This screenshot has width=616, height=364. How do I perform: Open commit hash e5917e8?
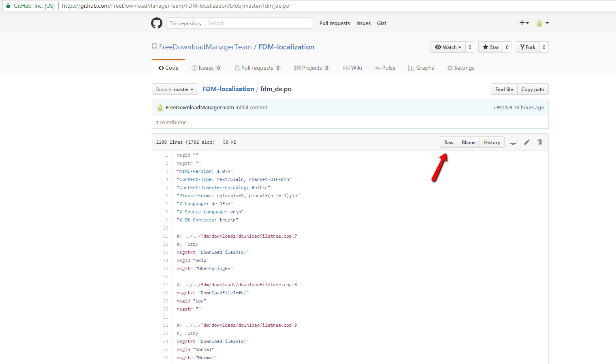pos(503,108)
